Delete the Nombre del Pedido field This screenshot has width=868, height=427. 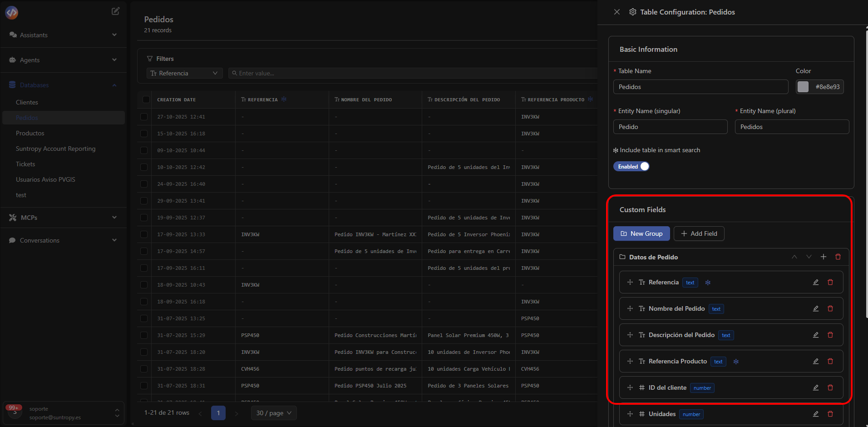click(x=830, y=308)
